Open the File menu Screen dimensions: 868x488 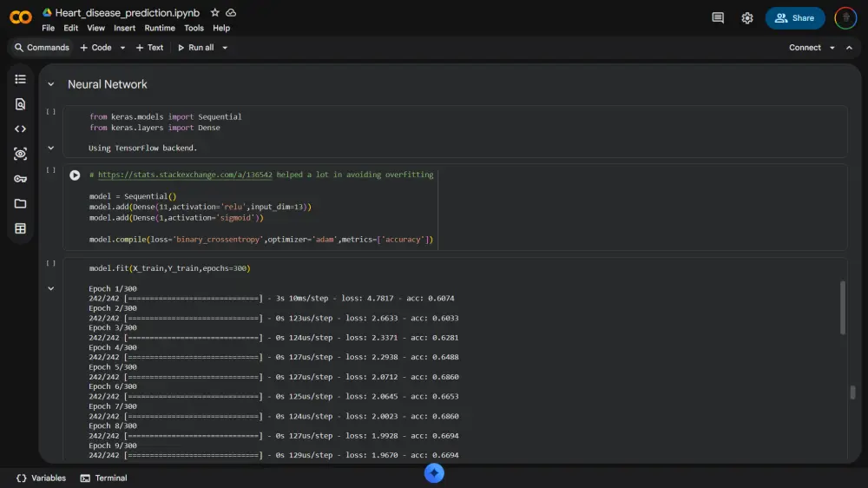click(48, 28)
